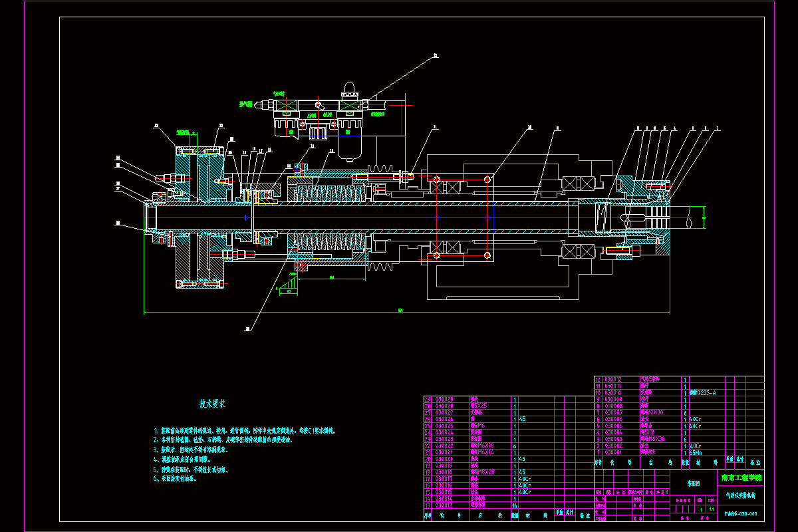Viewport: 798px width, 532px height.
Task: Select part number 030018 in parts list
Action: coord(444,472)
